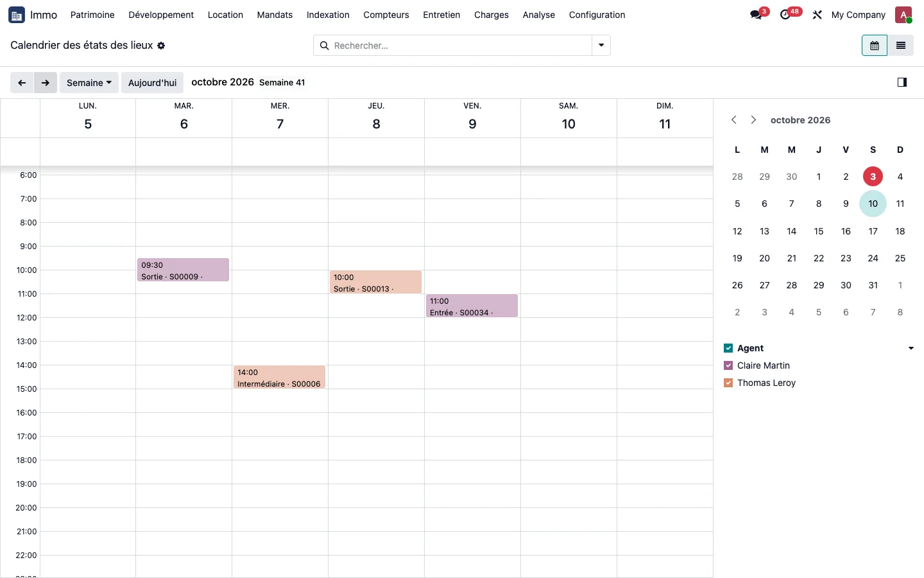
Task: Open the 09:30 Sortie S00009 event
Action: 184,270
